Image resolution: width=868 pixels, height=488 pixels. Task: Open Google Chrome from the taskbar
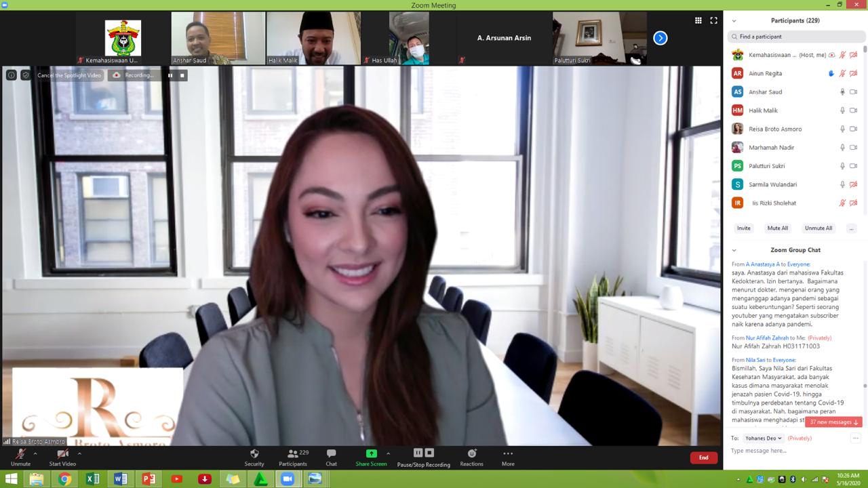point(64,479)
